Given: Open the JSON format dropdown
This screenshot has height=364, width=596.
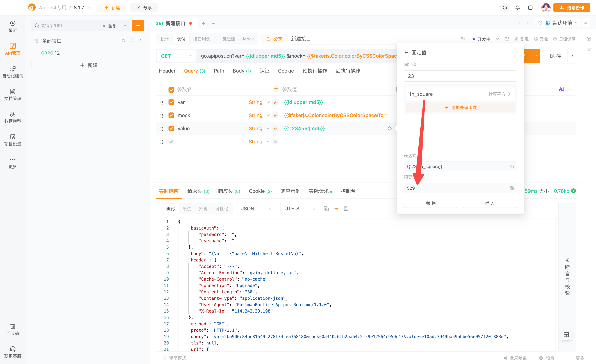Looking at the screenshot, I should pos(256,208).
